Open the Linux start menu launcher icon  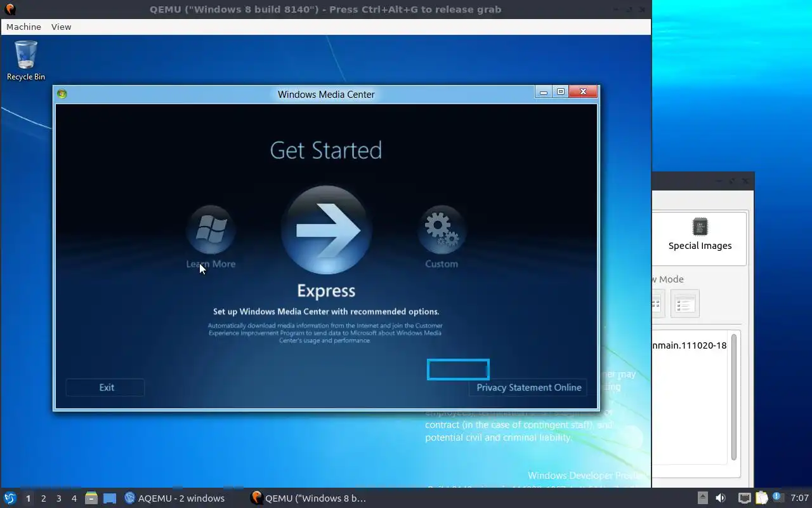(10, 498)
